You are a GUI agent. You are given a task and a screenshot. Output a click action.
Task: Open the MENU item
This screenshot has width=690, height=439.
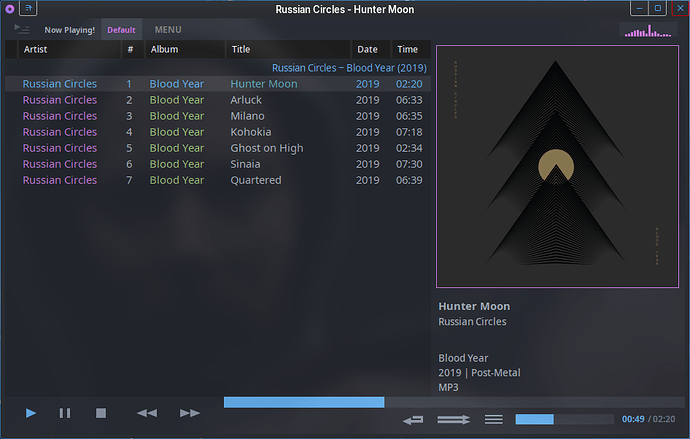pos(168,29)
